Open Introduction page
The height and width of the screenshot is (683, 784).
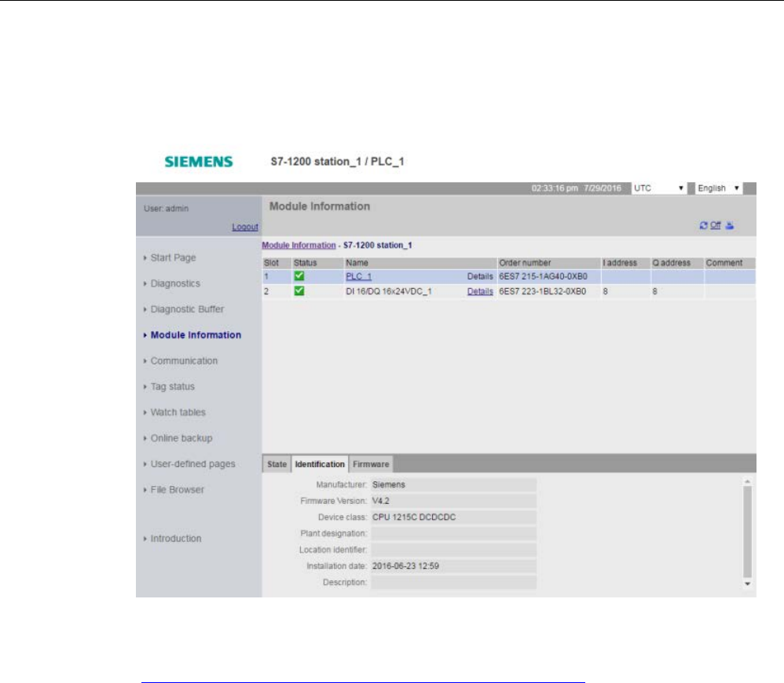tap(175, 539)
